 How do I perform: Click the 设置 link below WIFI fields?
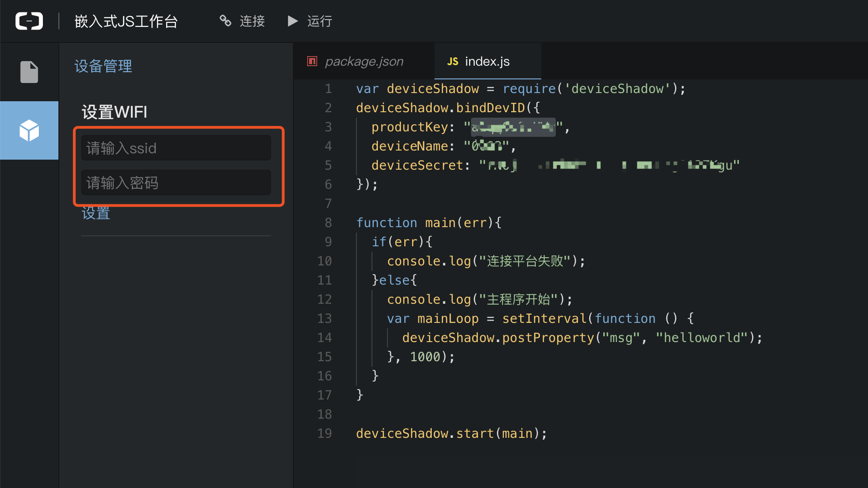(96, 213)
